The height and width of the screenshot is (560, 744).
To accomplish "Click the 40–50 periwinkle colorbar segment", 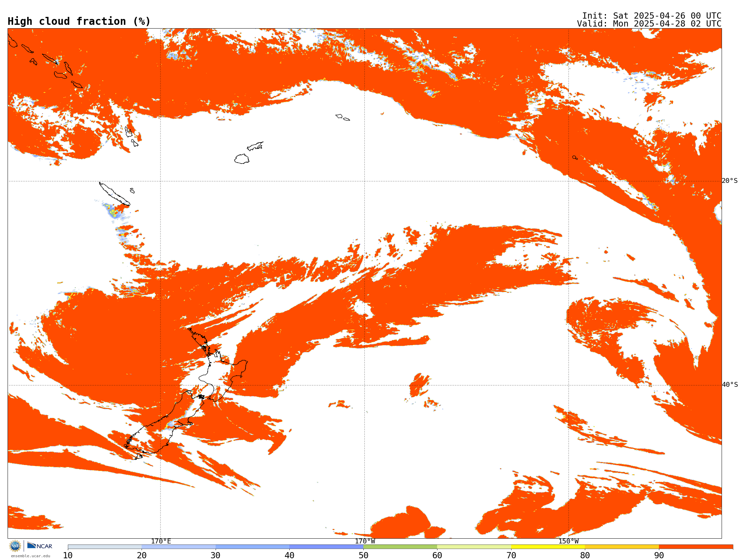I will coord(326,547).
